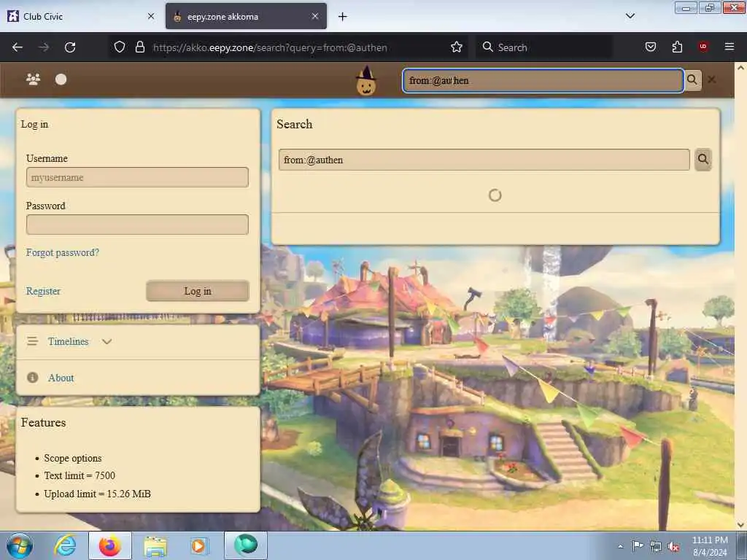The height and width of the screenshot is (560, 747).
Task: Open the uBlock Origin extension icon
Action: 703,47
